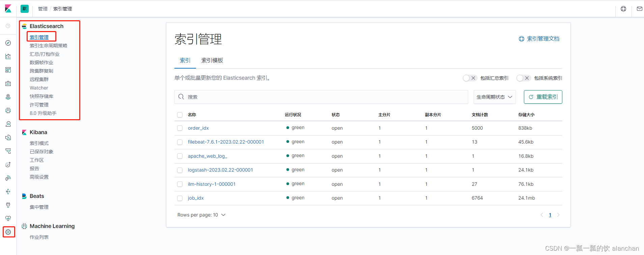Open 快照存储库 in the Elasticsearch menu
The width and height of the screenshot is (644, 255).
(x=41, y=96)
